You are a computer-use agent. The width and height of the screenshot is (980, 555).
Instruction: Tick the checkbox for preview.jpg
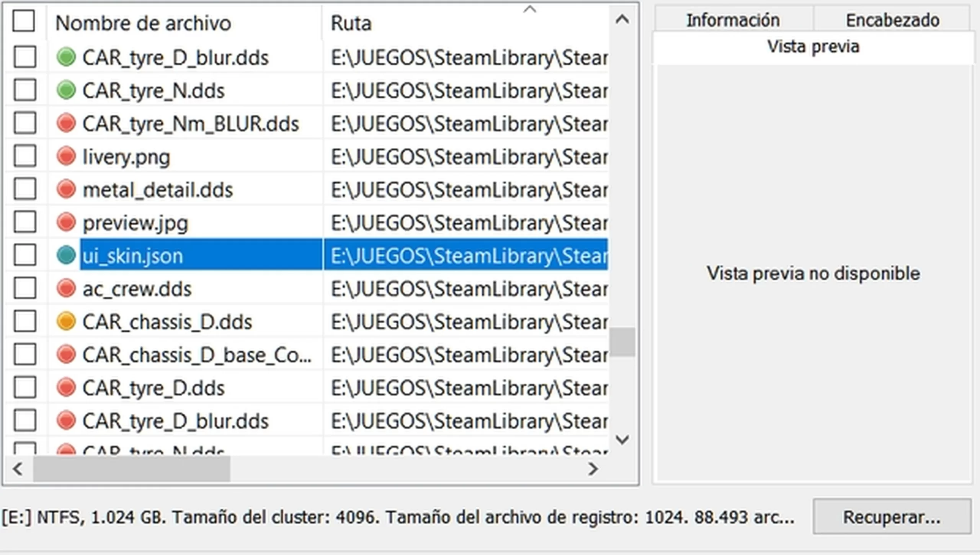[x=25, y=222]
